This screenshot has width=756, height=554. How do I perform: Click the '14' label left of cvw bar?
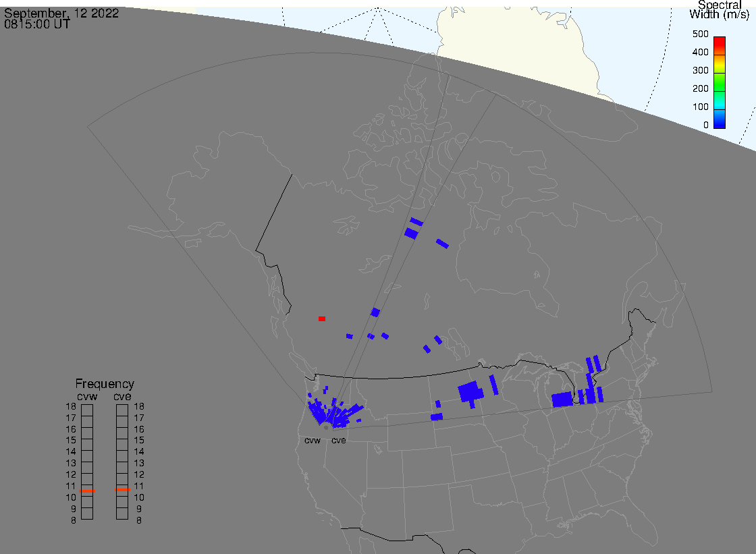click(x=71, y=452)
